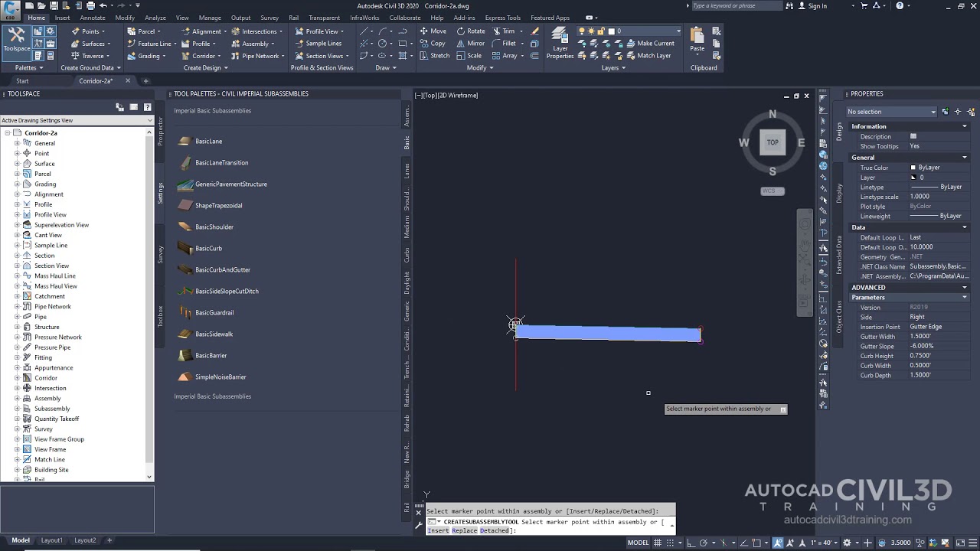
Task: Select BasicLane subassembly from tool palette
Action: tap(201, 141)
